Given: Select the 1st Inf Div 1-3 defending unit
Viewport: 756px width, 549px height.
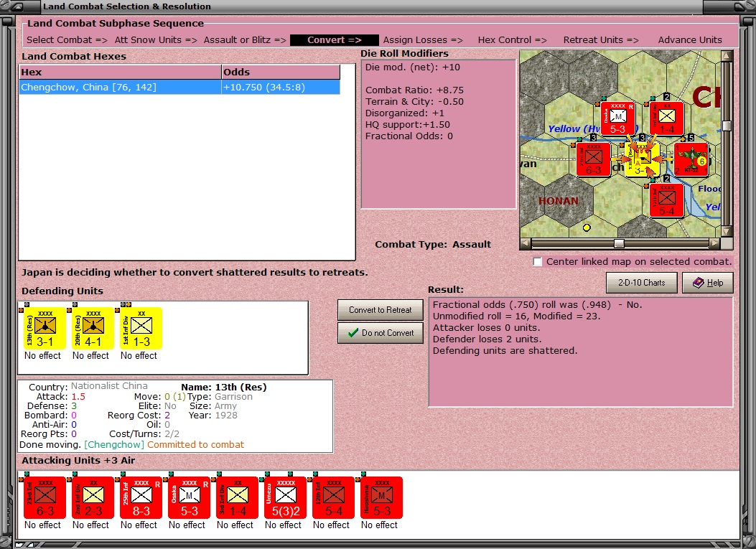Looking at the screenshot, I should 141,328.
